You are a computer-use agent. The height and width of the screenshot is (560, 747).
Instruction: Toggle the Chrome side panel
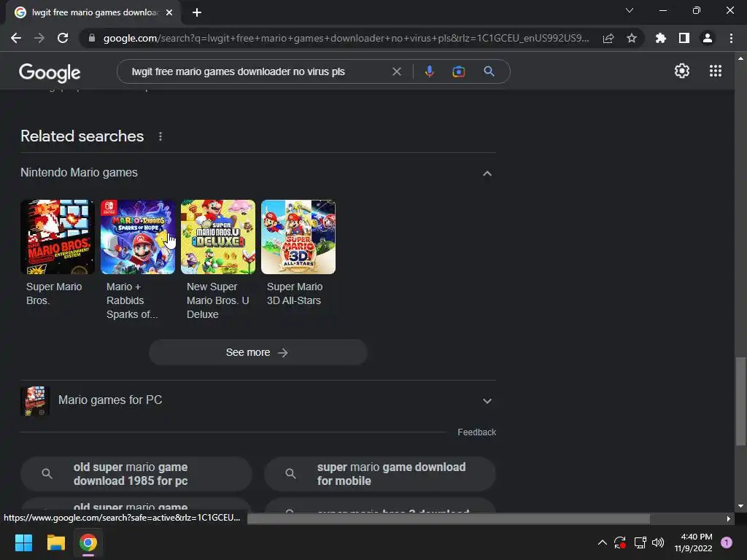684,38
